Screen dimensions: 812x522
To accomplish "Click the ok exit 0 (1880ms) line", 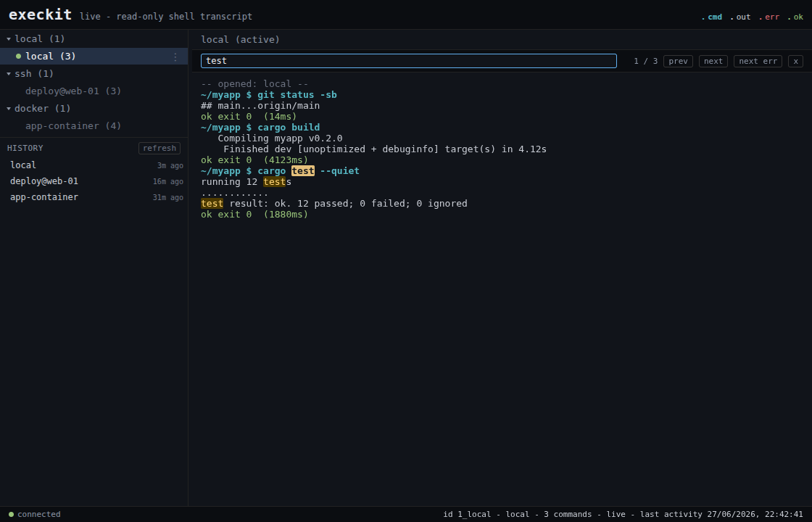I will click(x=254, y=215).
